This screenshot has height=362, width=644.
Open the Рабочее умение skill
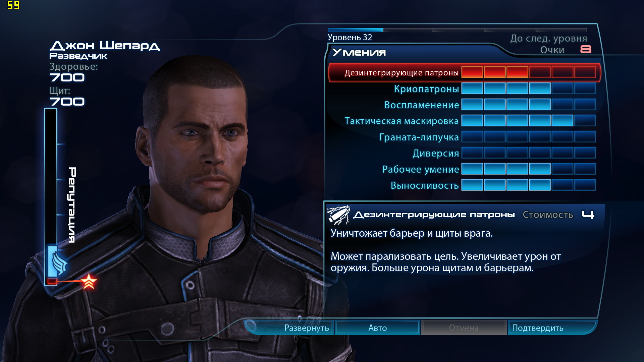[x=462, y=169]
